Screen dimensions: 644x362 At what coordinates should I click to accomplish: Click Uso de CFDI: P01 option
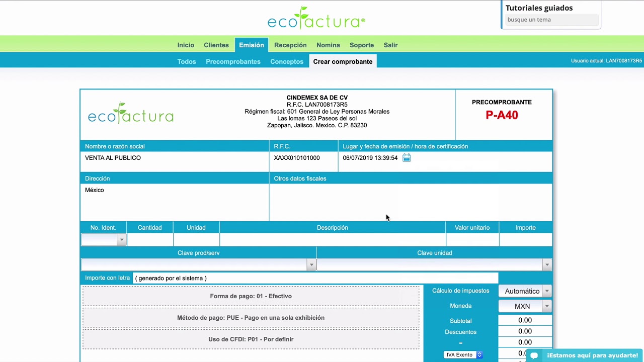point(251,339)
